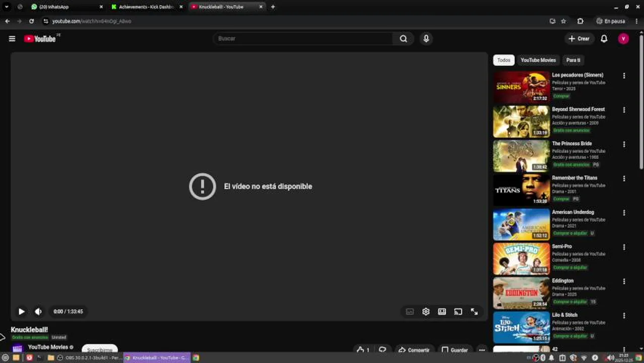This screenshot has width=644, height=363.
Task: Open the notifications bell
Action: 604,39
